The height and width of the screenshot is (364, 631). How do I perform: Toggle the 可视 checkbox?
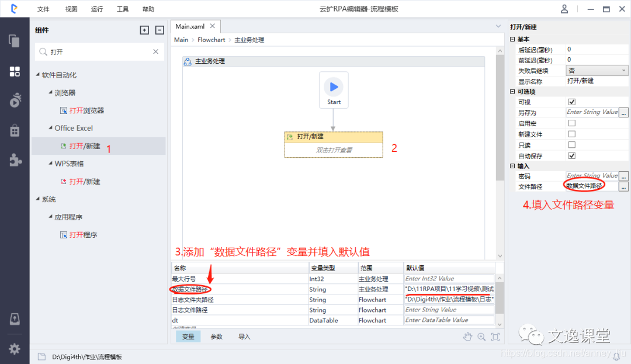(572, 102)
